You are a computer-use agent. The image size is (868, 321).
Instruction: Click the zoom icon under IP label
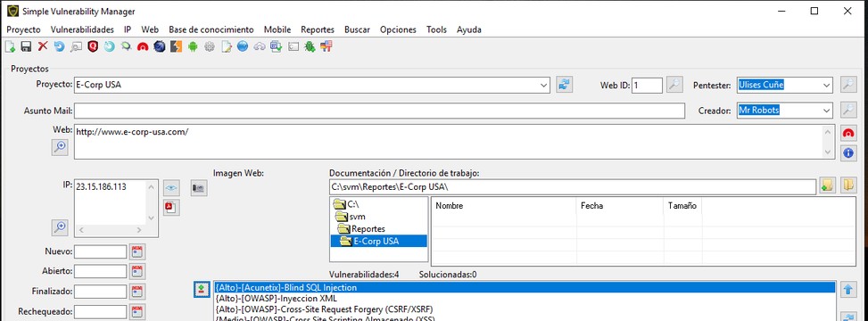(60, 226)
